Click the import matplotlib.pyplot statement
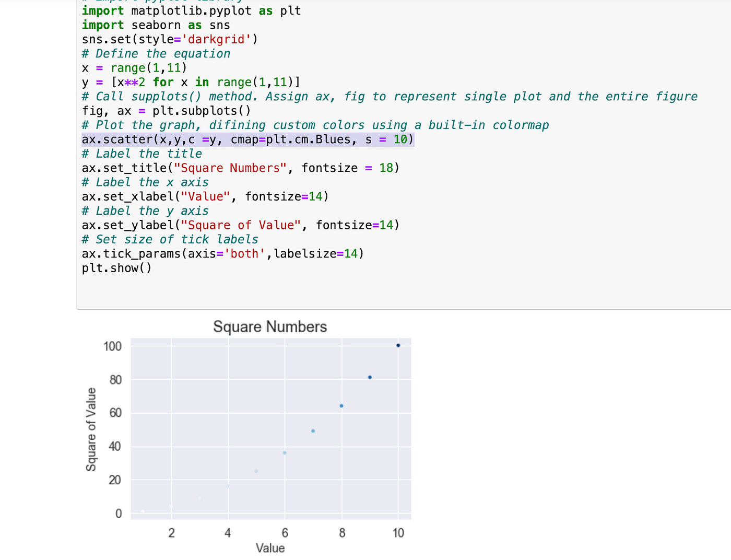731x560 pixels. tap(191, 10)
